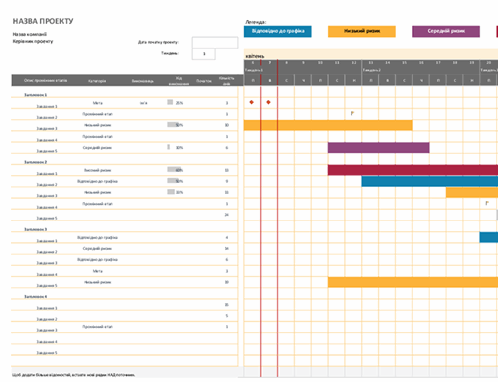
Task: Select the Заголовок 4 section row
Action: pyautogui.click(x=125, y=296)
